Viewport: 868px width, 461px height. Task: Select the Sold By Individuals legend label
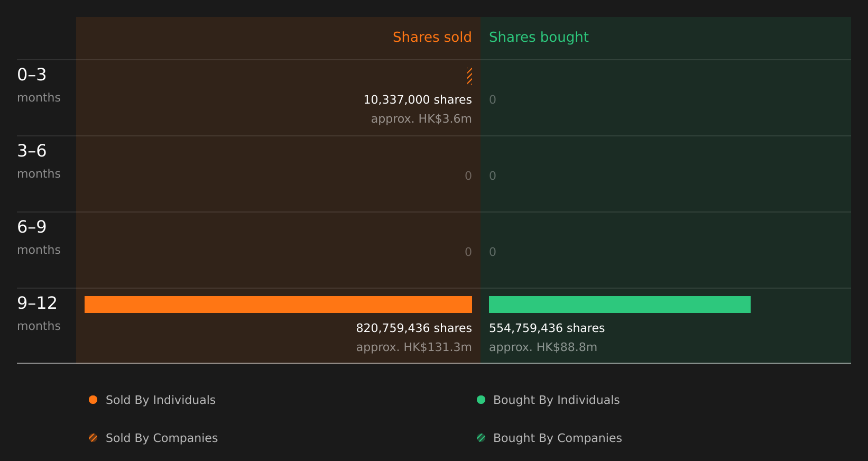pyautogui.click(x=161, y=400)
